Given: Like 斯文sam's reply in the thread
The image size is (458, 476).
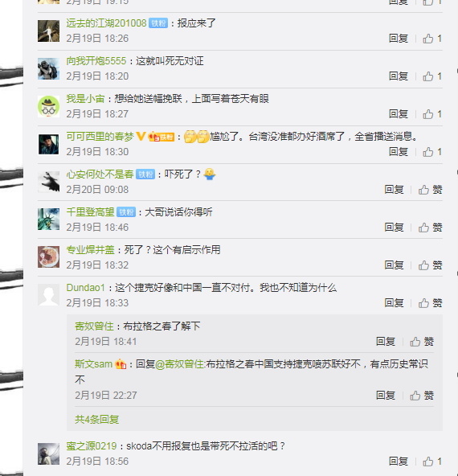Looking at the screenshot, I should [422, 396].
